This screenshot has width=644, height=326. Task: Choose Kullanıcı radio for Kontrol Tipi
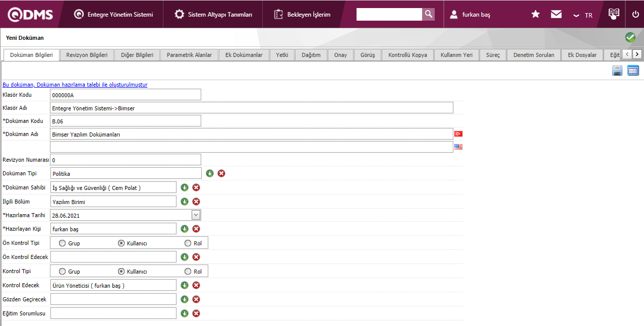(x=121, y=272)
